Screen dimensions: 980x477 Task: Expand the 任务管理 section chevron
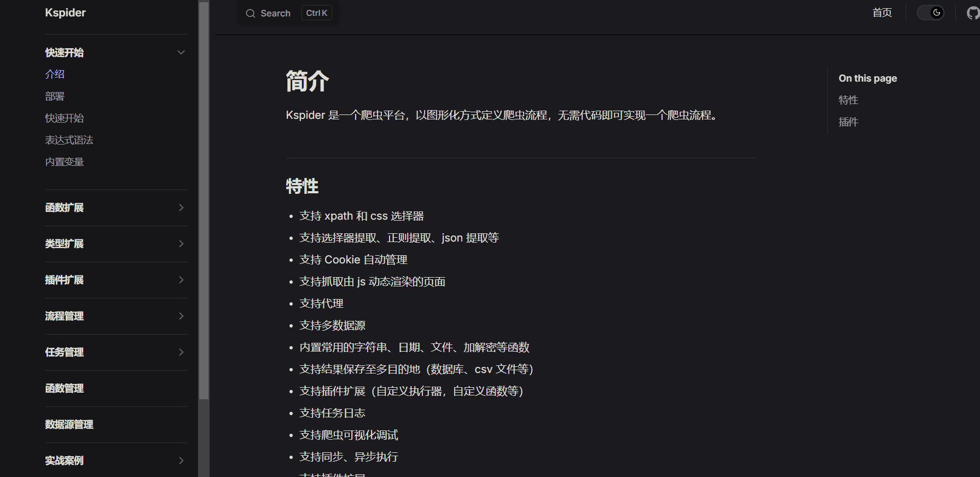click(181, 352)
